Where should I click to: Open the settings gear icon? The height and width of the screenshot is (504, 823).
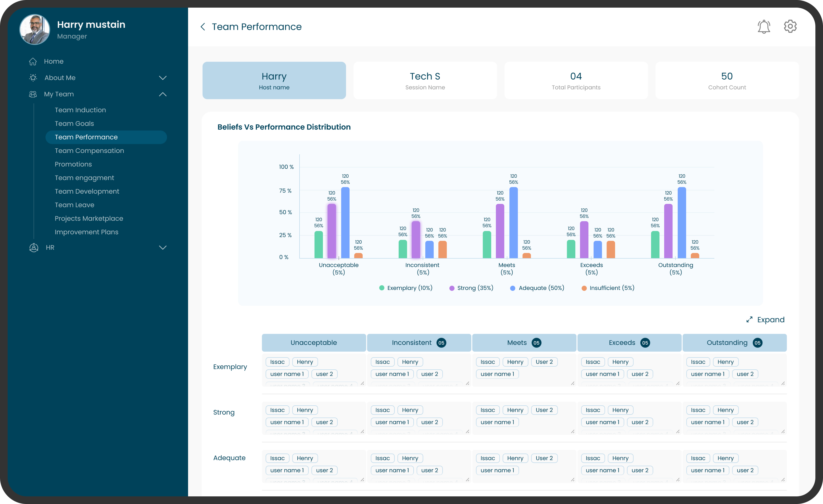[790, 26]
